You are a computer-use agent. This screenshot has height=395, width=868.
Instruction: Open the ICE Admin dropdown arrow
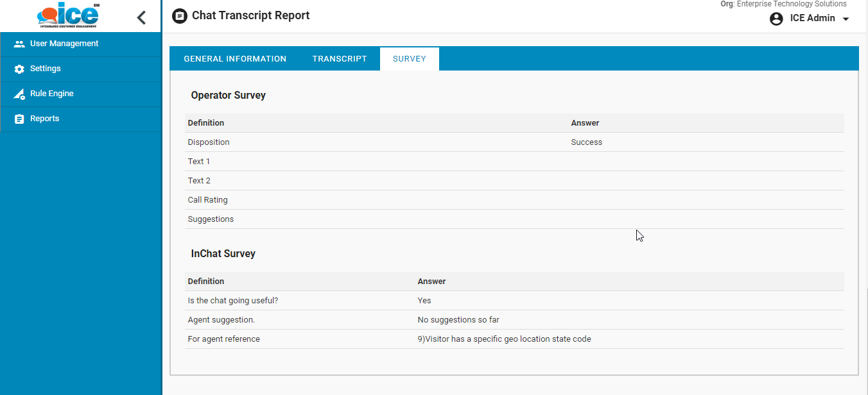pyautogui.click(x=846, y=19)
